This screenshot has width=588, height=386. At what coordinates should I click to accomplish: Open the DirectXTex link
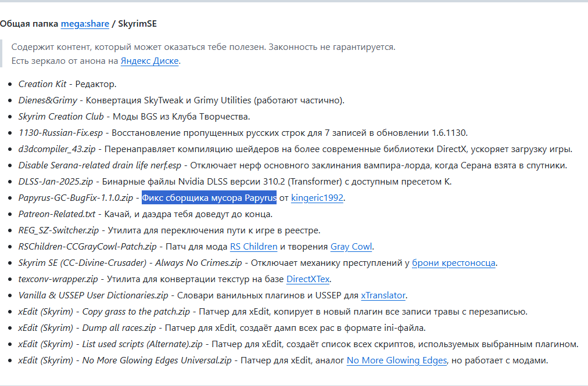click(307, 279)
